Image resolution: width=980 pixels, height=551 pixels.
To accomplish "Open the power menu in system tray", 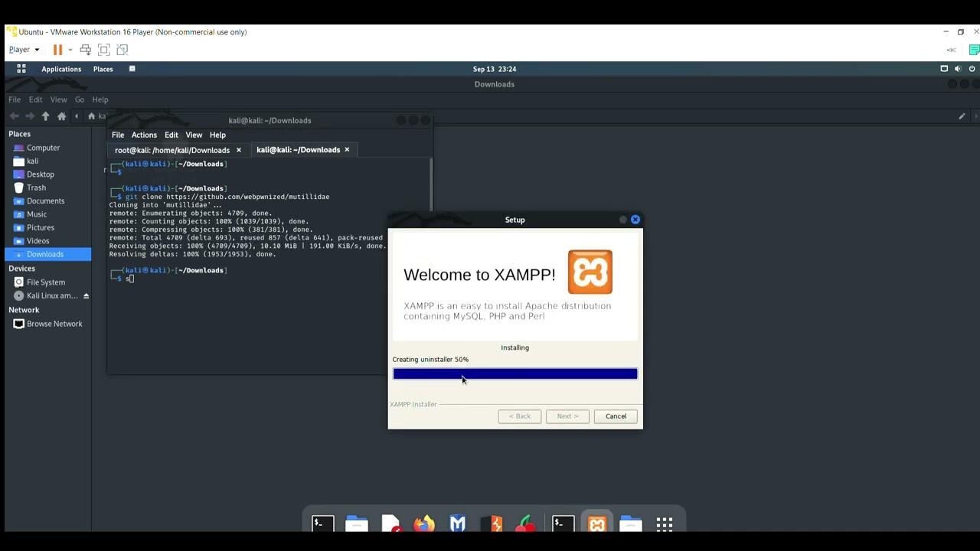I will 972,69.
